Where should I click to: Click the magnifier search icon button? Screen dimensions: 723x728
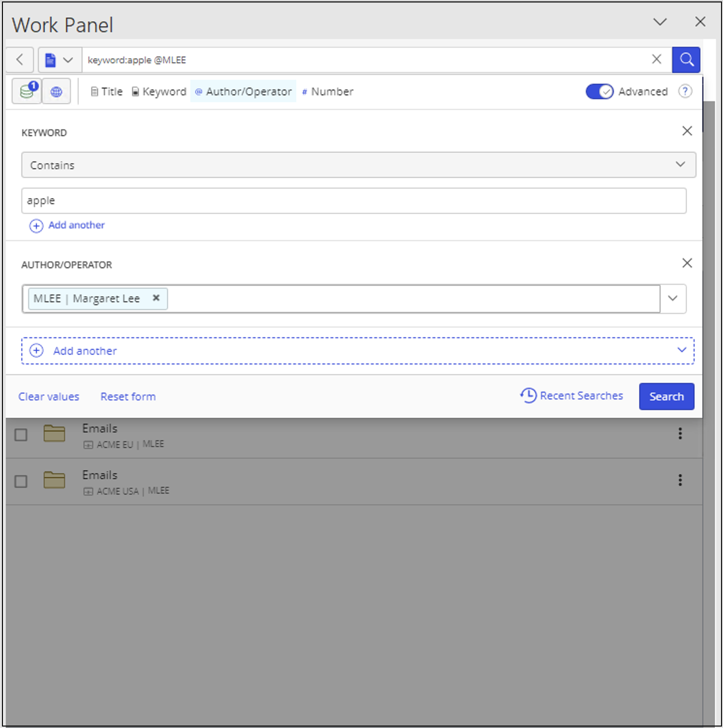coord(686,60)
